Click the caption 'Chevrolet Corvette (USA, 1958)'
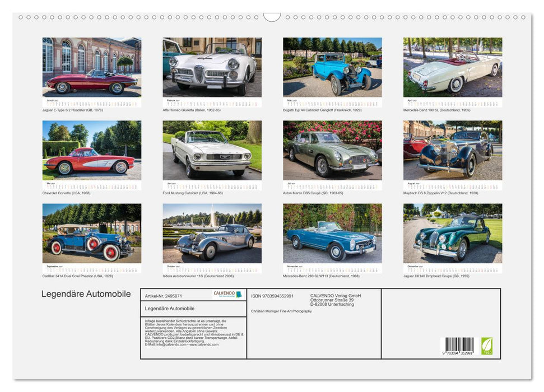The height and width of the screenshot is (392, 544). (66, 193)
